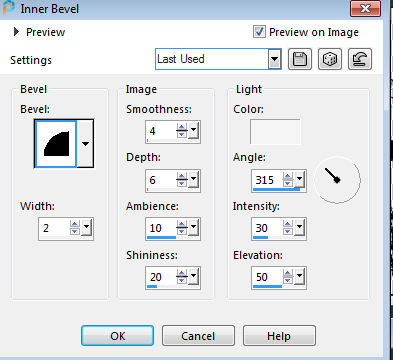This screenshot has height=360, width=393.
Task: Increase the Ambience spinner value
Action: tap(182, 224)
